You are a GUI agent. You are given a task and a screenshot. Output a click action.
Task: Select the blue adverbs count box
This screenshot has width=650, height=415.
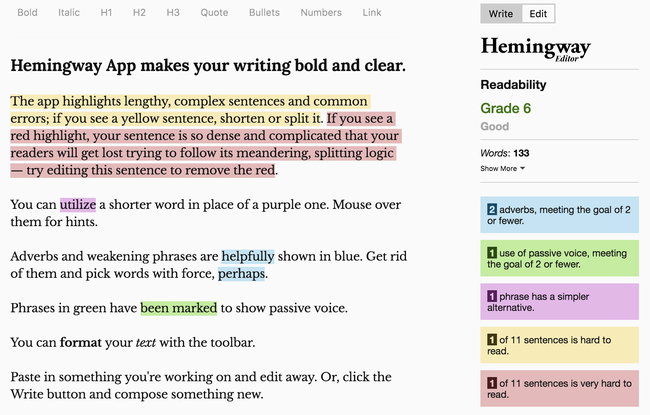tap(559, 215)
